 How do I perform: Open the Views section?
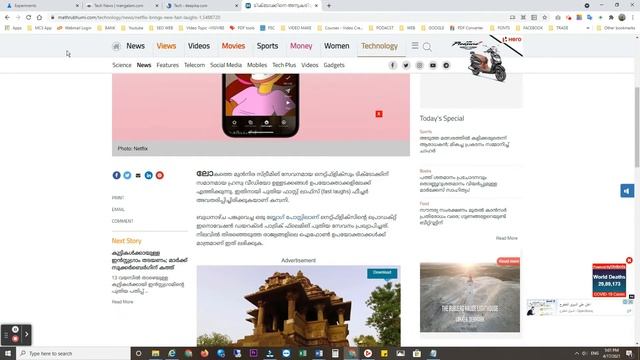tap(166, 46)
